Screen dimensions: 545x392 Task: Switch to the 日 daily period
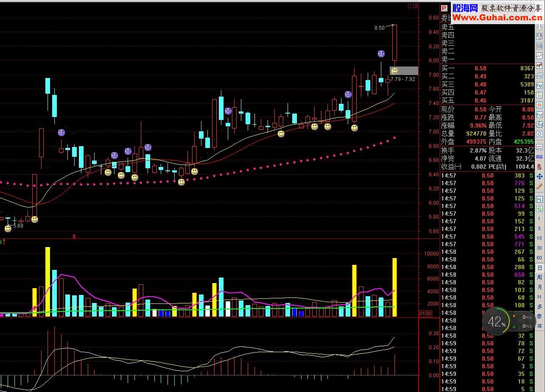coord(539,268)
